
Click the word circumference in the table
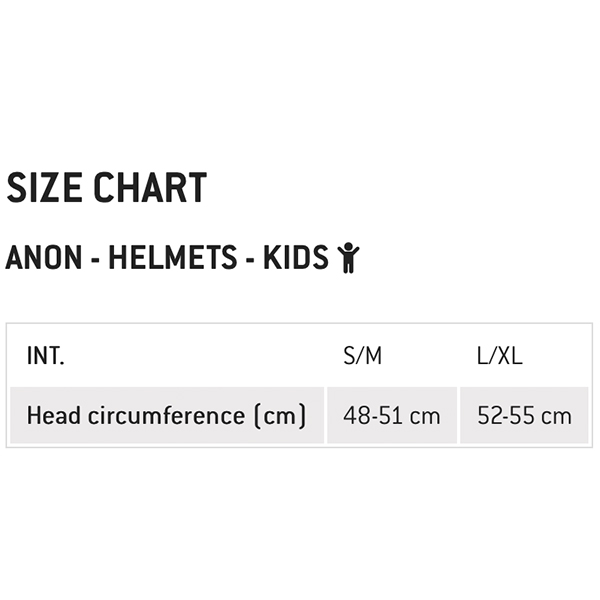pyautogui.click(x=166, y=416)
